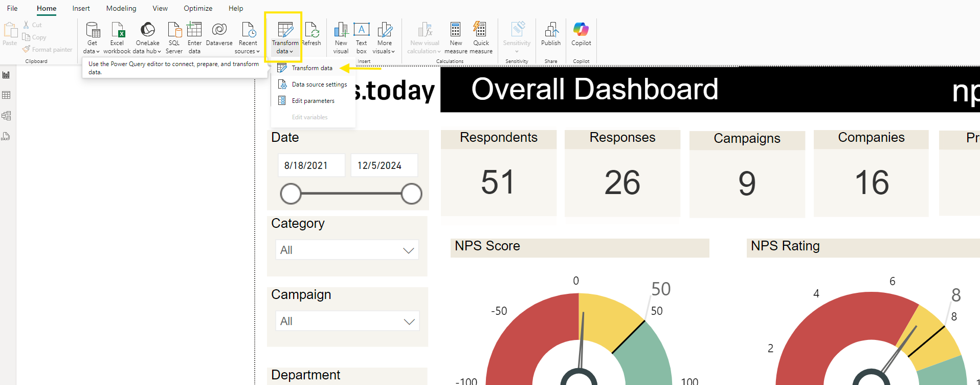The width and height of the screenshot is (980, 385).
Task: Open Model view in left sidebar
Action: pos(6,116)
